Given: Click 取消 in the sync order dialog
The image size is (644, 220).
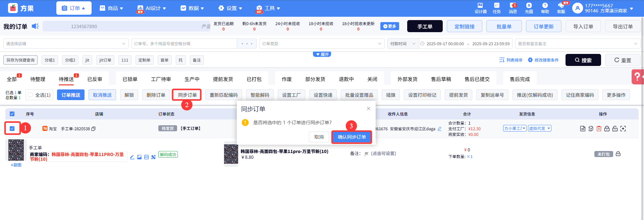Looking at the screenshot, I should (x=319, y=137).
